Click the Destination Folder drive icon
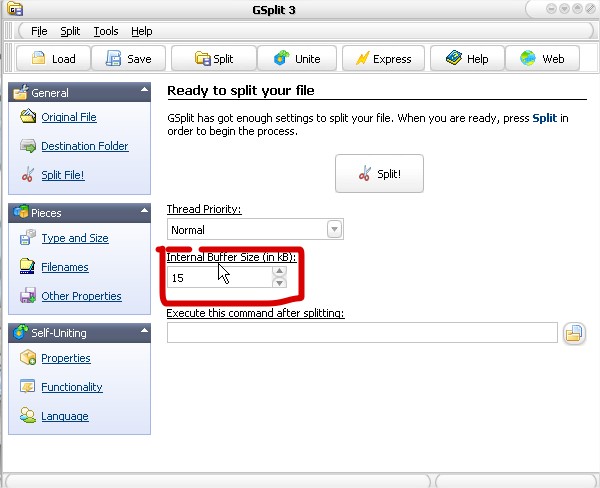Viewport: 600px width, 488px height. [28, 146]
